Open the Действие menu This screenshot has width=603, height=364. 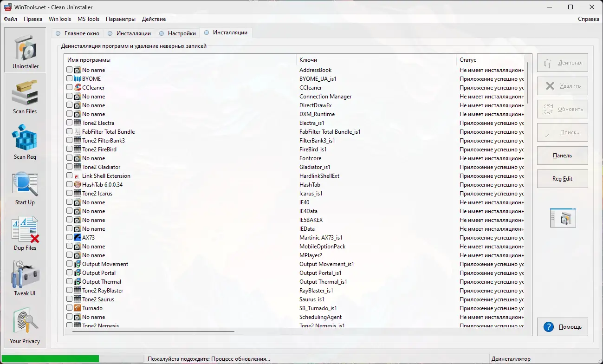pos(154,19)
